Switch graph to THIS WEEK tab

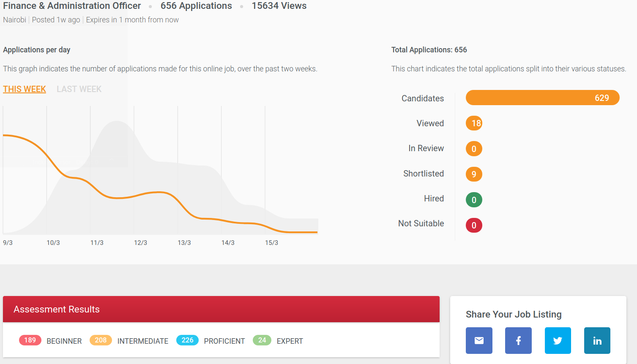25,89
